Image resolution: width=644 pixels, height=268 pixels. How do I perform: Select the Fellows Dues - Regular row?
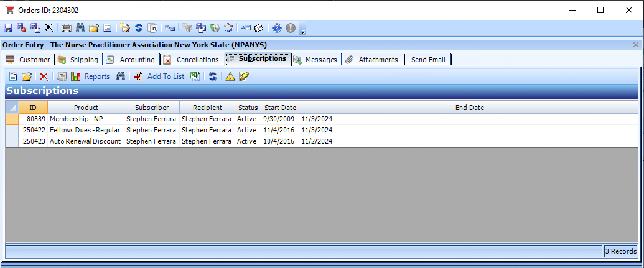85,130
